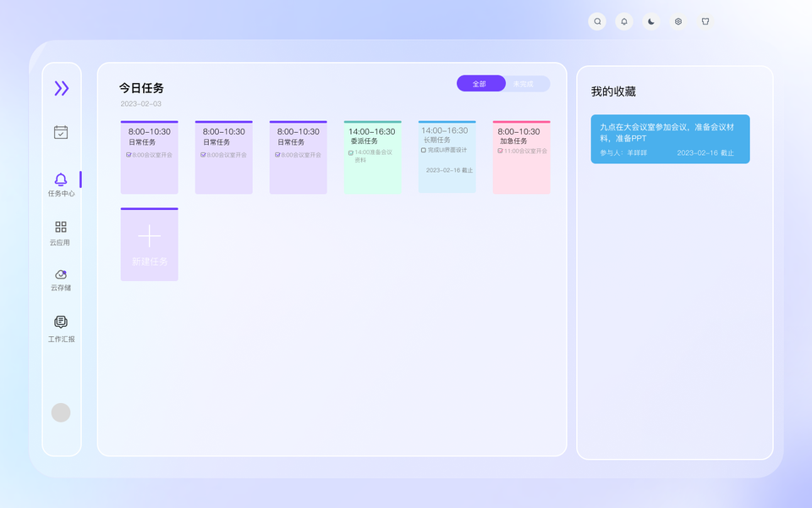The image size is (812, 508).
Task: Switch to the 未完成 filter tab
Action: click(524, 84)
